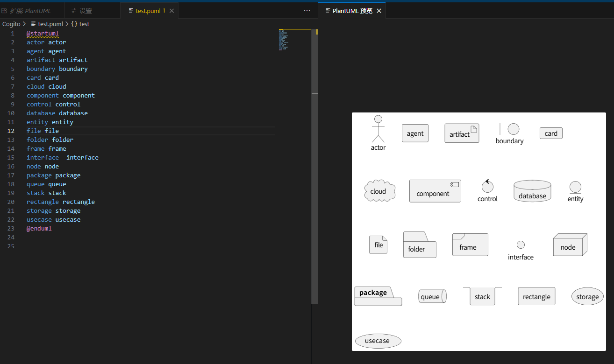This screenshot has height=364, width=614.
Task: Select the agent box in preview
Action: [415, 133]
